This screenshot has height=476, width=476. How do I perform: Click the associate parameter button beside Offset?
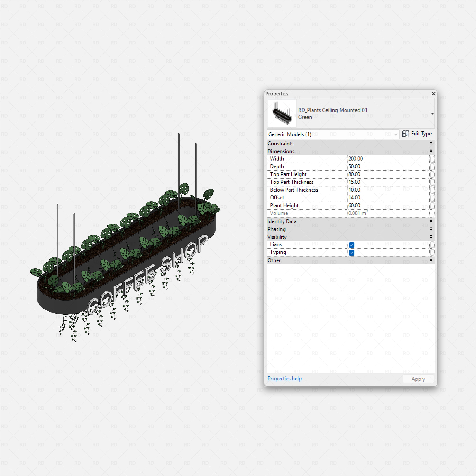pos(432,198)
